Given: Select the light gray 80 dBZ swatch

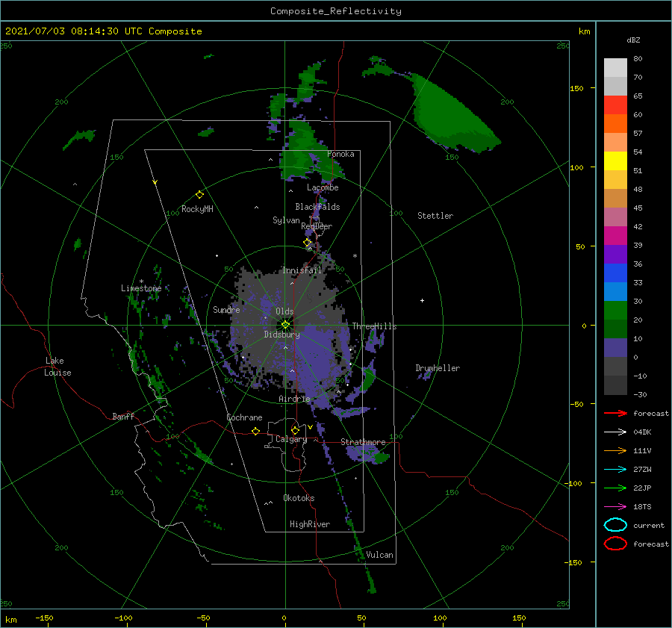Looking at the screenshot, I should pyautogui.click(x=615, y=67).
